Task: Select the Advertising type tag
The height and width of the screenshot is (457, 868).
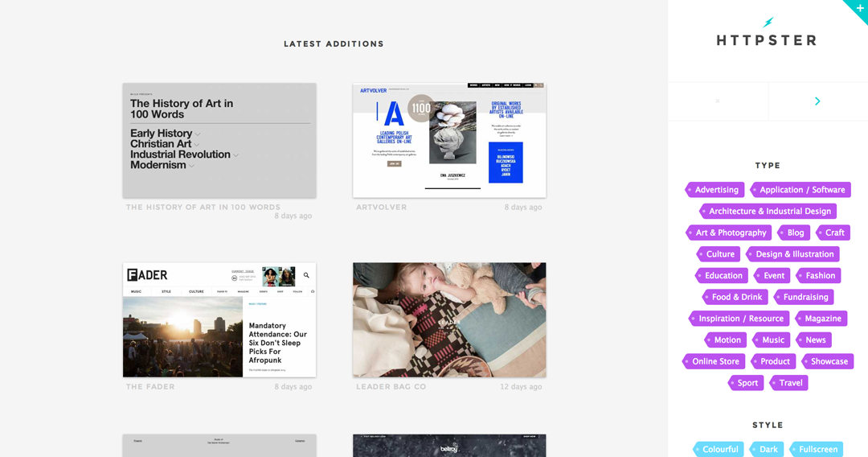Action: click(714, 190)
